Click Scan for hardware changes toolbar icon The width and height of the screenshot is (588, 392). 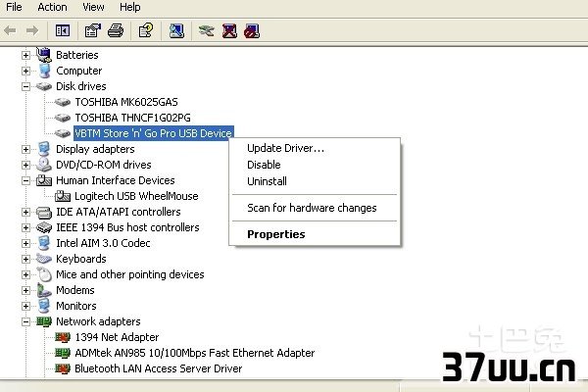pyautogui.click(x=176, y=30)
